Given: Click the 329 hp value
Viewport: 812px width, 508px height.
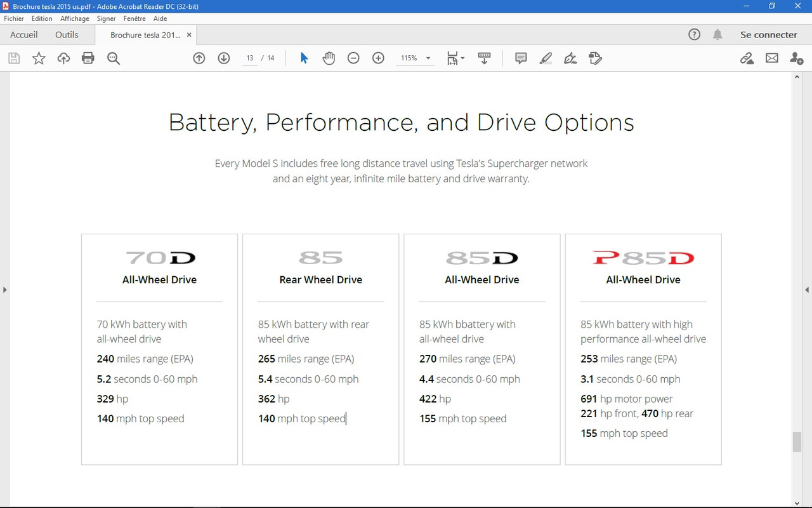Looking at the screenshot, I should point(112,399).
